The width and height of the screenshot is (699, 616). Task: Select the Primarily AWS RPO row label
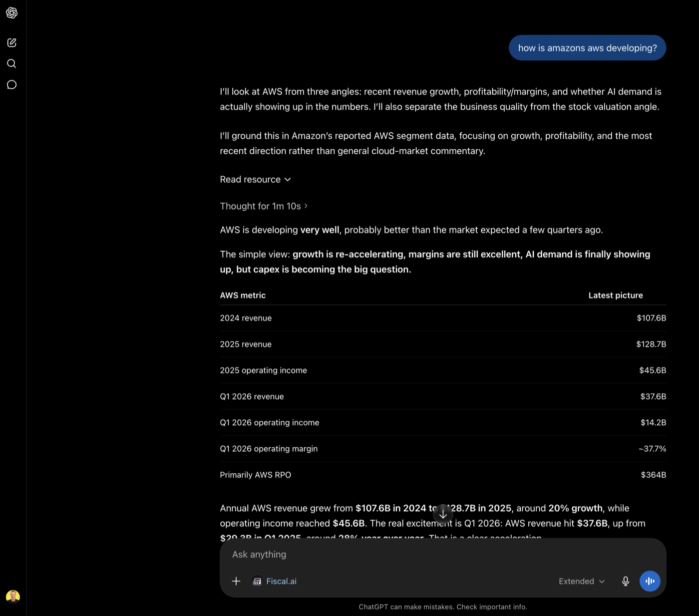(255, 475)
